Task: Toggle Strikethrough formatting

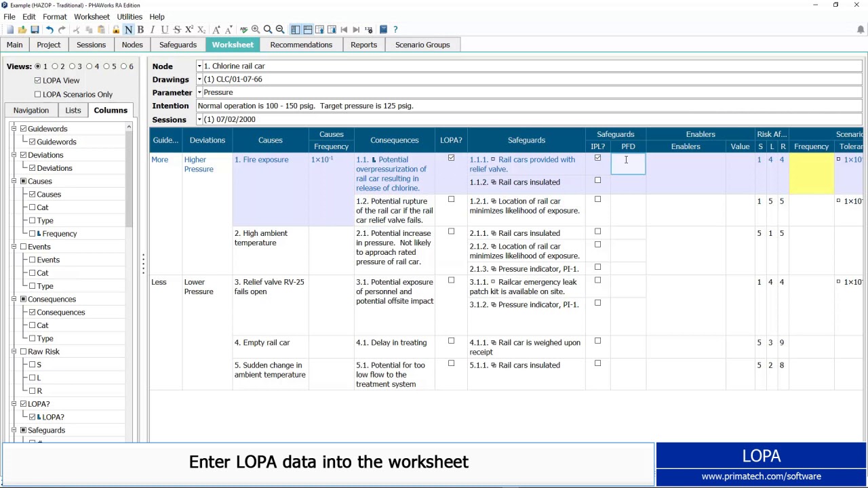Action: [x=177, y=30]
